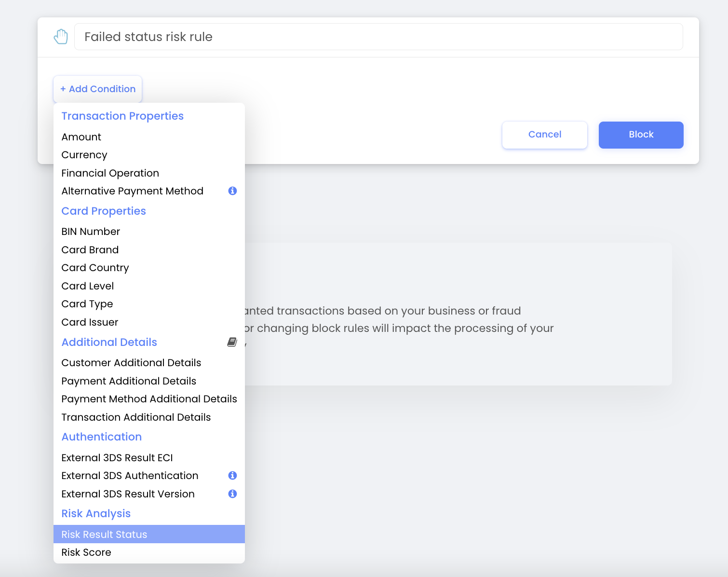Select Card Type option

(x=149, y=304)
